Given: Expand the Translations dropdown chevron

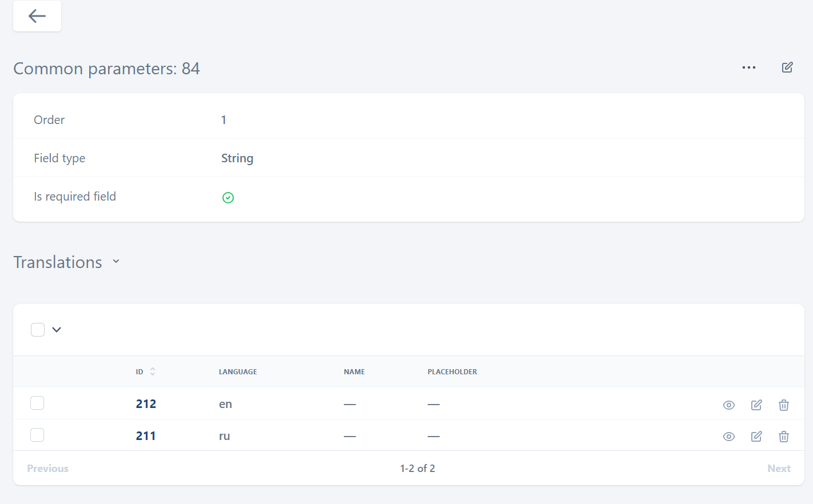Looking at the screenshot, I should 116,262.
